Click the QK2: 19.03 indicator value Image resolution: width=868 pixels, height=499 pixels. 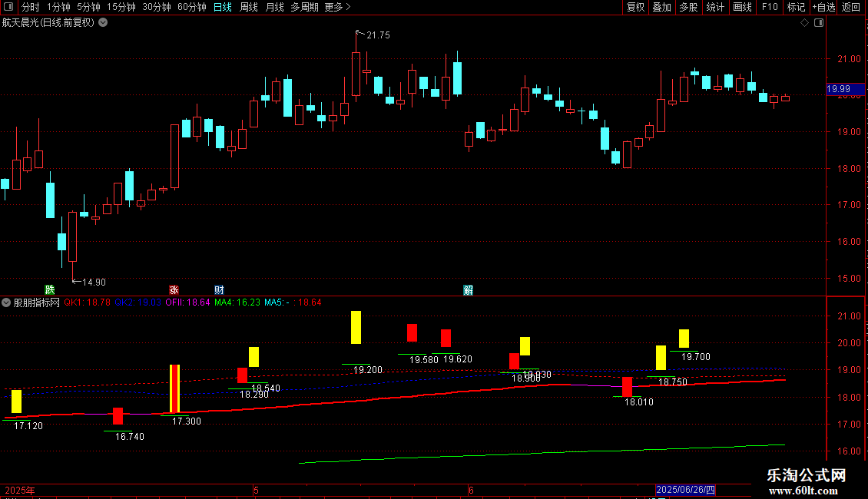(137, 302)
